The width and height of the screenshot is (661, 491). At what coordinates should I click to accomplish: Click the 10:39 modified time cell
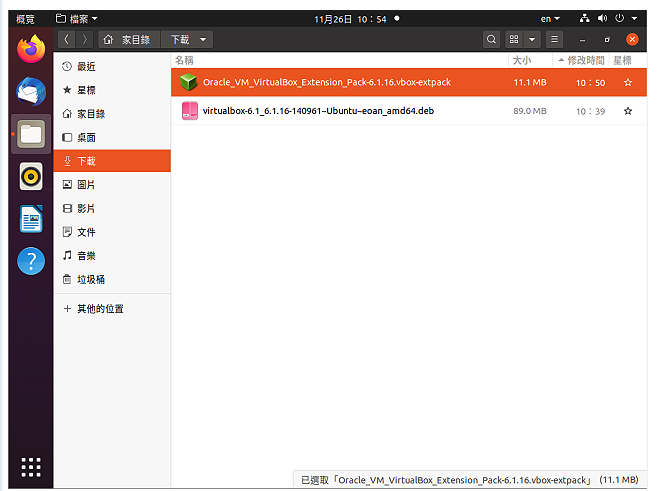click(590, 112)
